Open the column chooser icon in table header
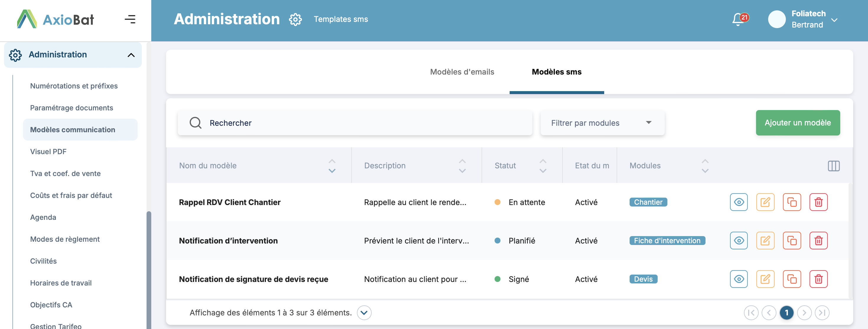868x329 pixels. pyautogui.click(x=833, y=166)
